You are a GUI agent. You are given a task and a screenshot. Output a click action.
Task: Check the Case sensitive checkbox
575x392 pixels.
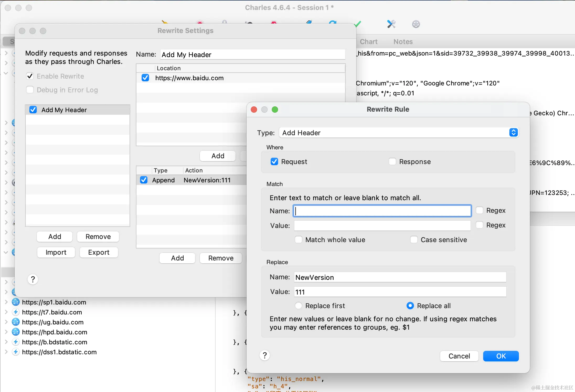tap(414, 240)
